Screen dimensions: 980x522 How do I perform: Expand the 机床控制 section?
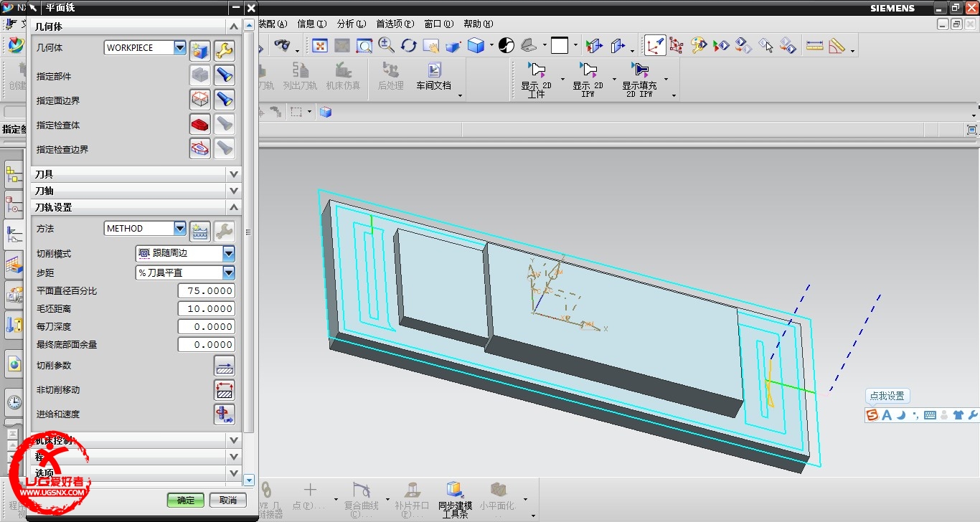(233, 440)
